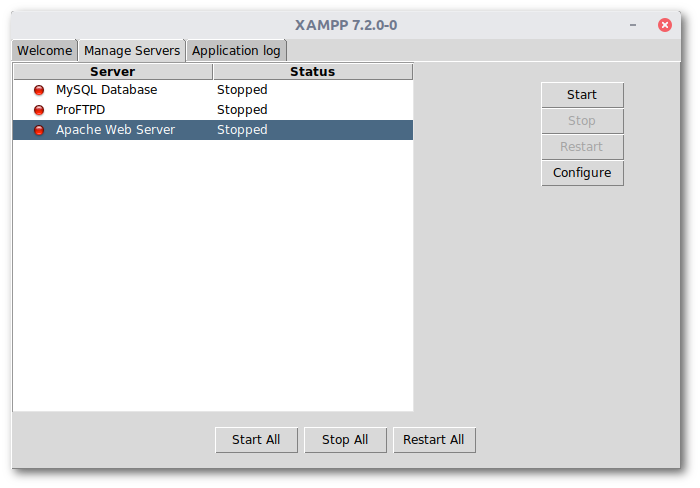Switch to the Welcome tab
Image resolution: width=700 pixels, height=488 pixels.
[x=45, y=50]
